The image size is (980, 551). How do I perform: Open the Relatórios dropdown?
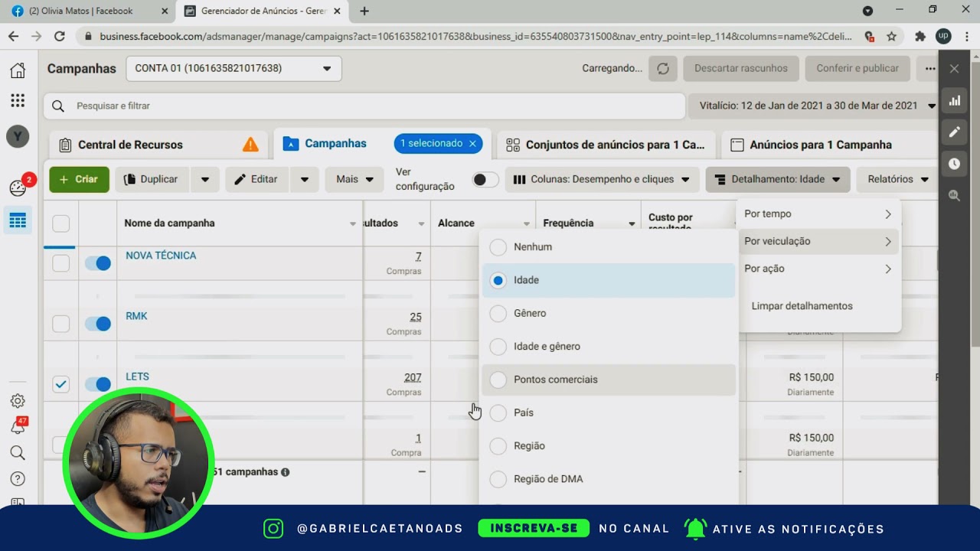point(897,179)
